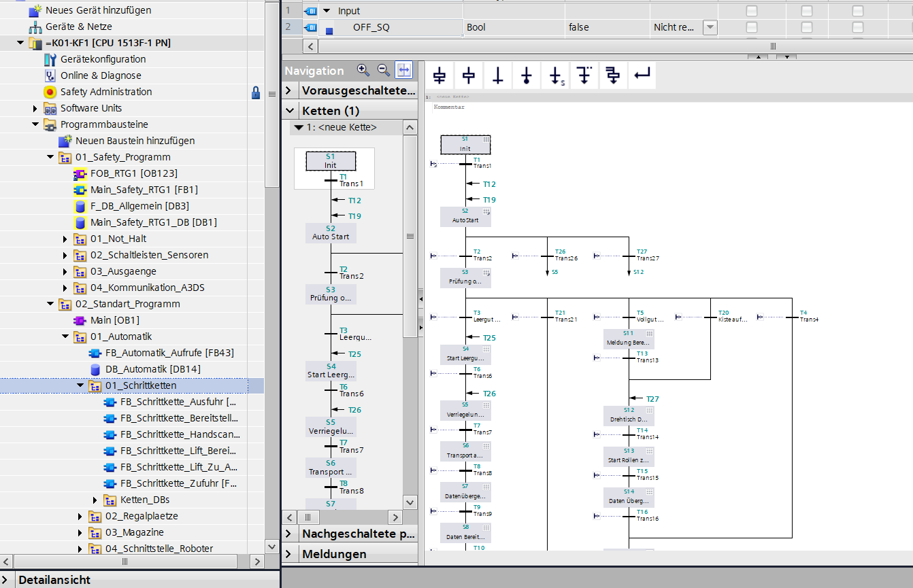Zoom out the Navigation view
This screenshot has height=588, width=913.
pos(383,70)
